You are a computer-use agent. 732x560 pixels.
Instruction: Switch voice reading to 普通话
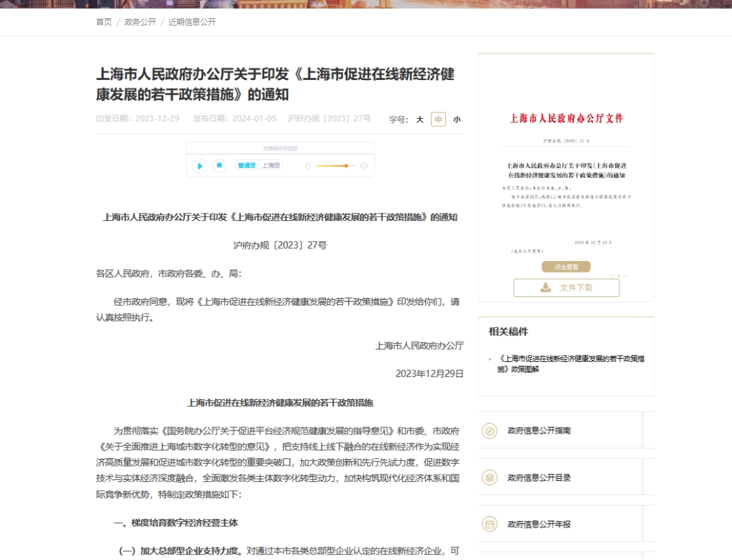pyautogui.click(x=247, y=165)
